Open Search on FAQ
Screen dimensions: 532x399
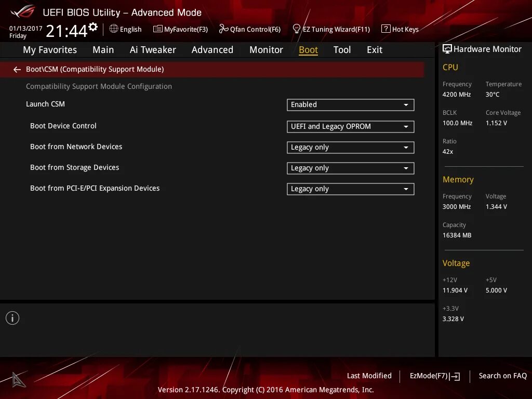502,376
